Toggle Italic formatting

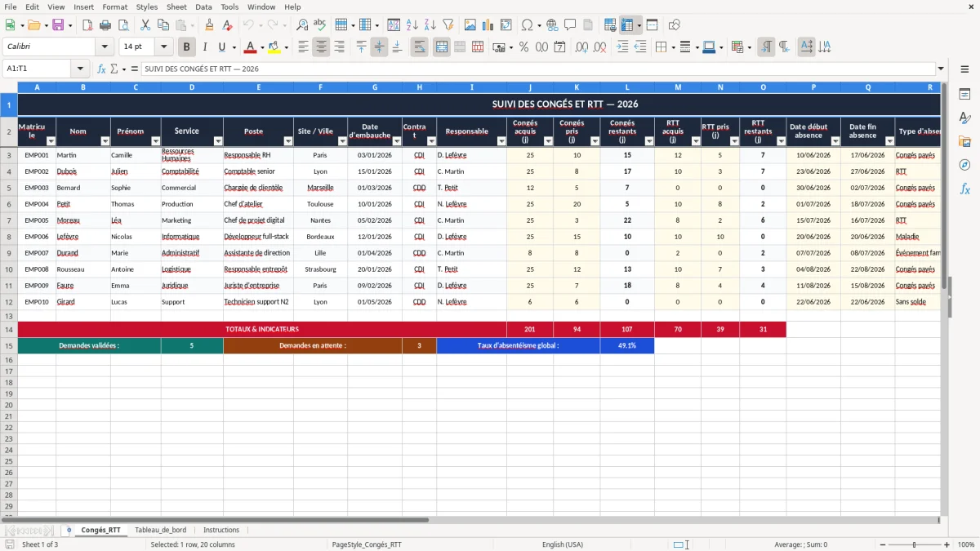tap(204, 47)
